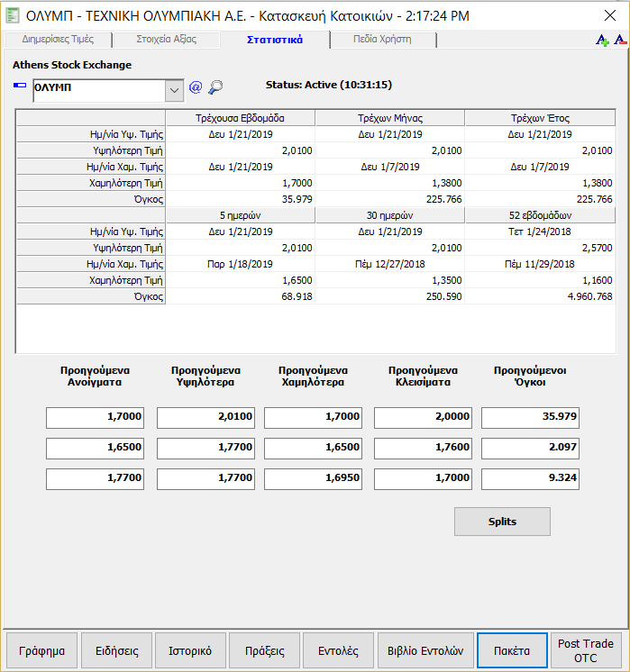Close the ΟΛΥΜΠ statistics window
The image size is (630, 672).
[x=610, y=16]
